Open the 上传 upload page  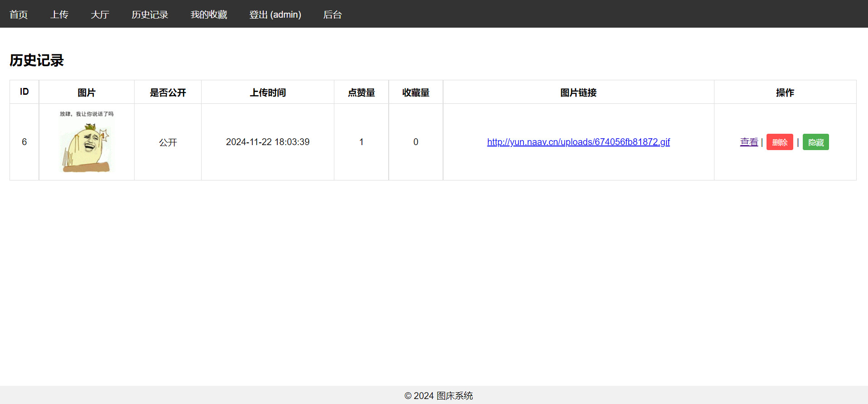[x=59, y=15]
